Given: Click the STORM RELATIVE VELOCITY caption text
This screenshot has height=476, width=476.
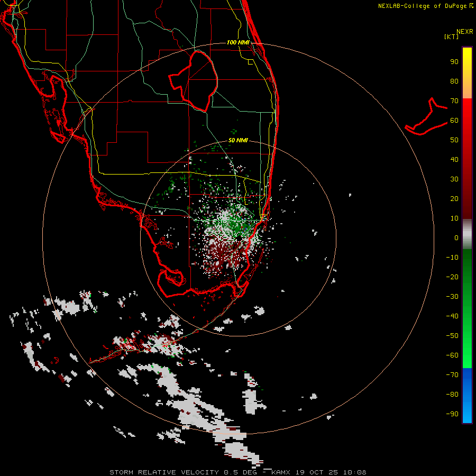Looking at the screenshot, I should click(164, 472).
